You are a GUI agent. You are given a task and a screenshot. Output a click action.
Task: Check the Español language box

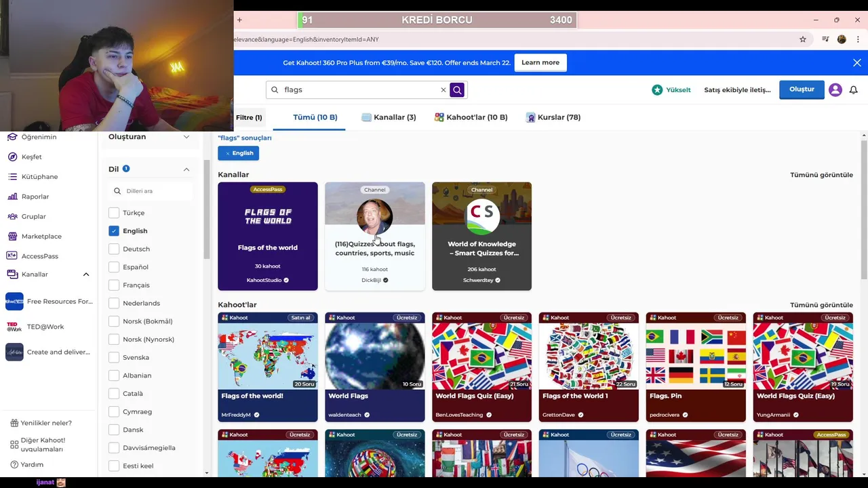pyautogui.click(x=114, y=267)
